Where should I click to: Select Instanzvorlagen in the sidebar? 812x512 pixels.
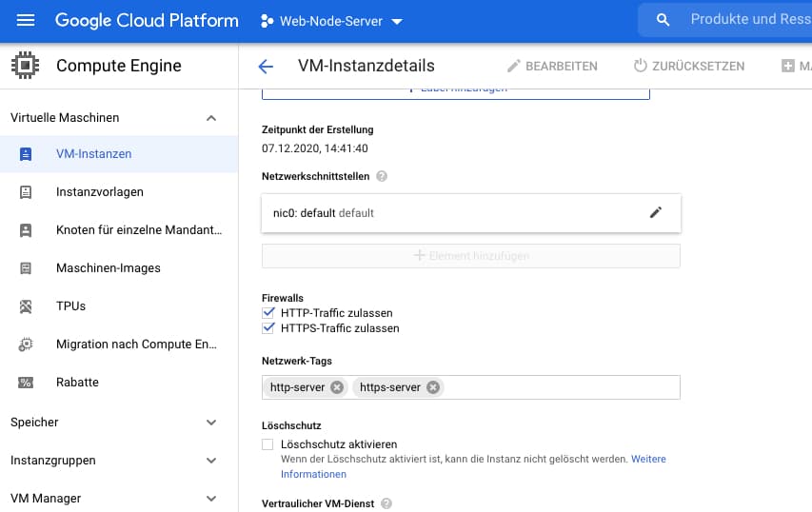click(x=100, y=191)
